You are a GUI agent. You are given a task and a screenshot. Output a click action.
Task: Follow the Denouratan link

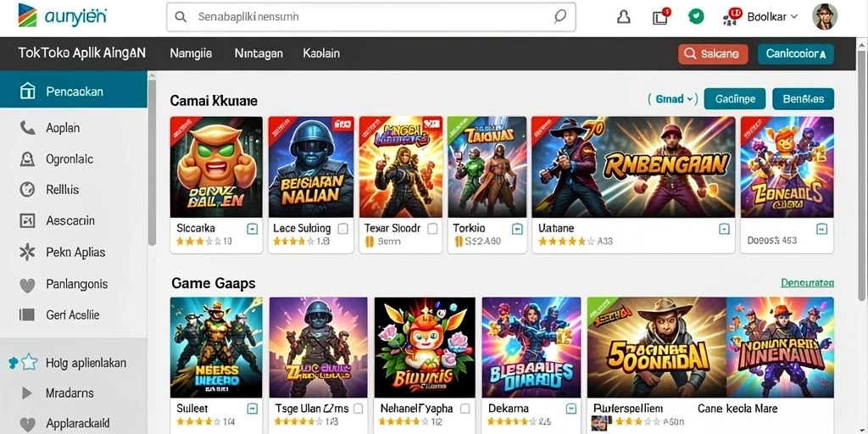(x=807, y=283)
